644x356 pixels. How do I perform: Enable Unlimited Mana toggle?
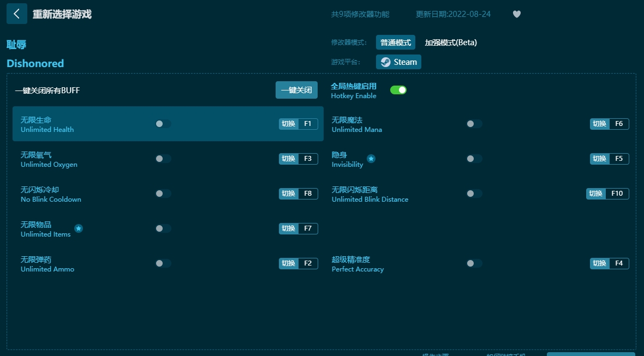click(474, 124)
